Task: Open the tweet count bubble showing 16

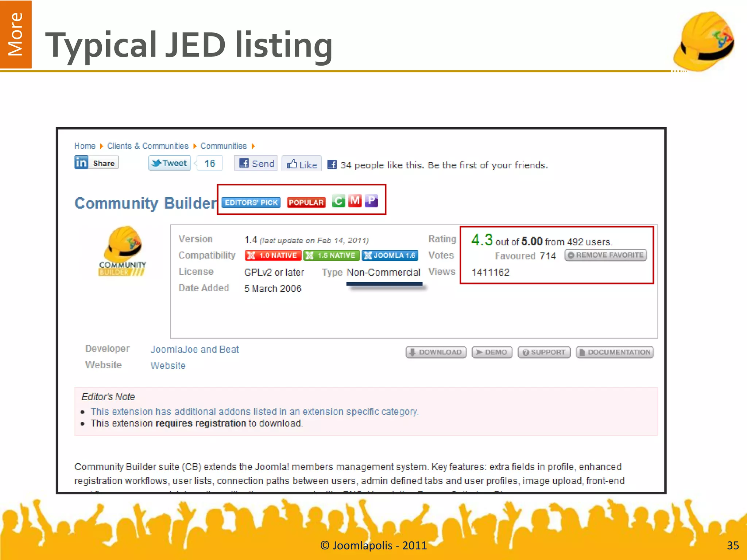Action: tap(209, 163)
